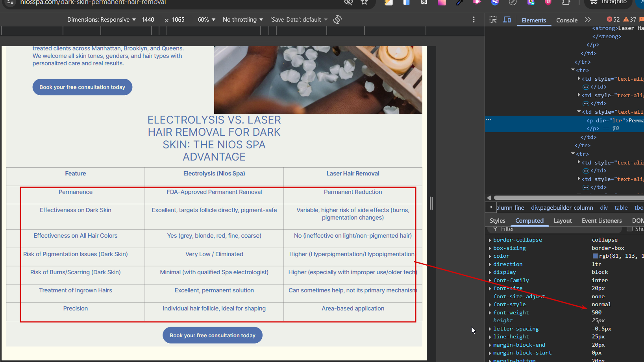Rotate the device viewport orientation
The image size is (644, 362).
click(x=337, y=20)
